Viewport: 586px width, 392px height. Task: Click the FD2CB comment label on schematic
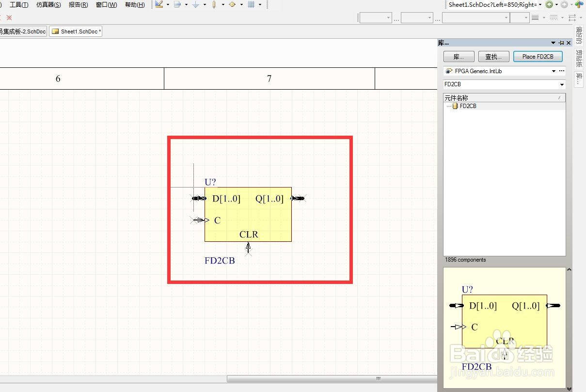click(220, 261)
